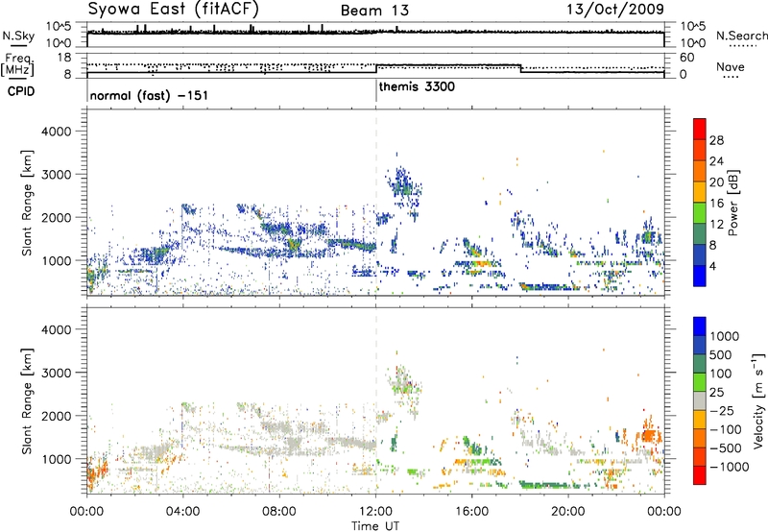The width and height of the screenshot is (768, 532).
Task: Click the 'Power [dB]' colorbar label
Action: (x=732, y=203)
